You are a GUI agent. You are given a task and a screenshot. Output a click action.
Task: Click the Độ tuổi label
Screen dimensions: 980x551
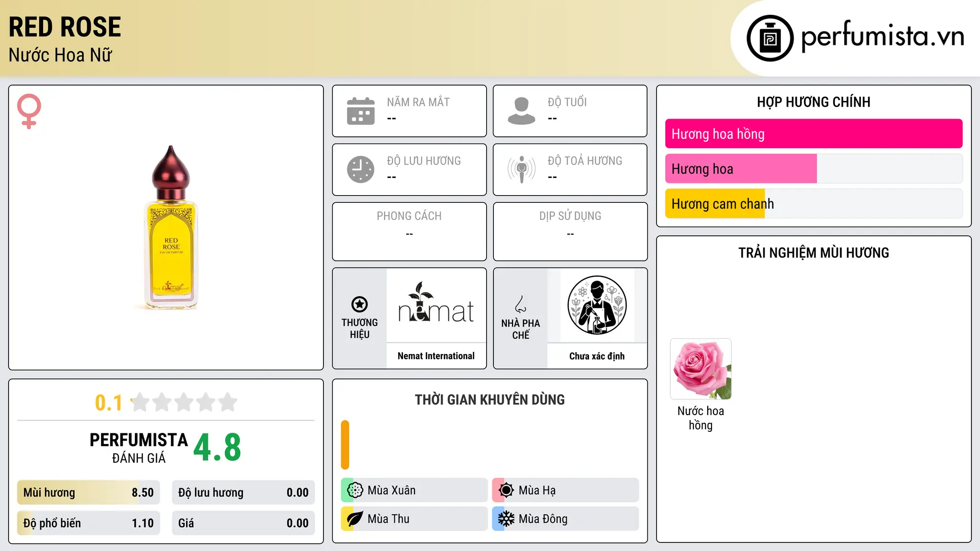click(567, 102)
